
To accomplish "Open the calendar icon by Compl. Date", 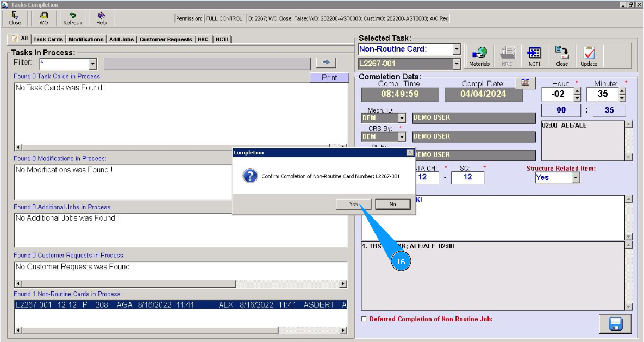I will click(x=526, y=83).
